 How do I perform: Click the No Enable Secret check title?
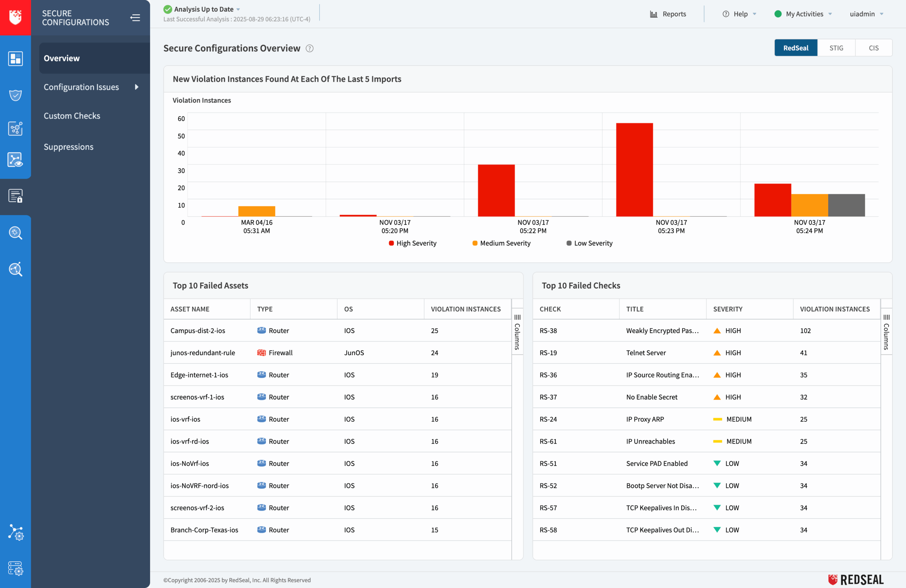click(x=652, y=397)
